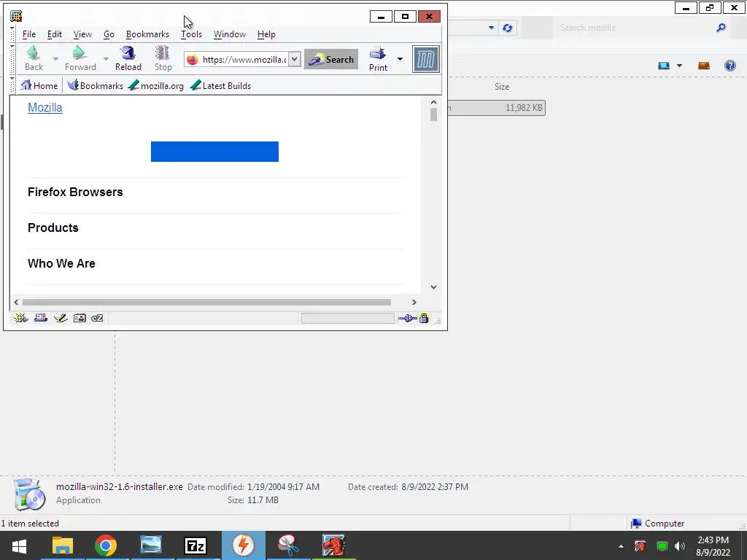Click the site favicon in the URL bar
Viewport: 747px width, 560px height.
193,60
